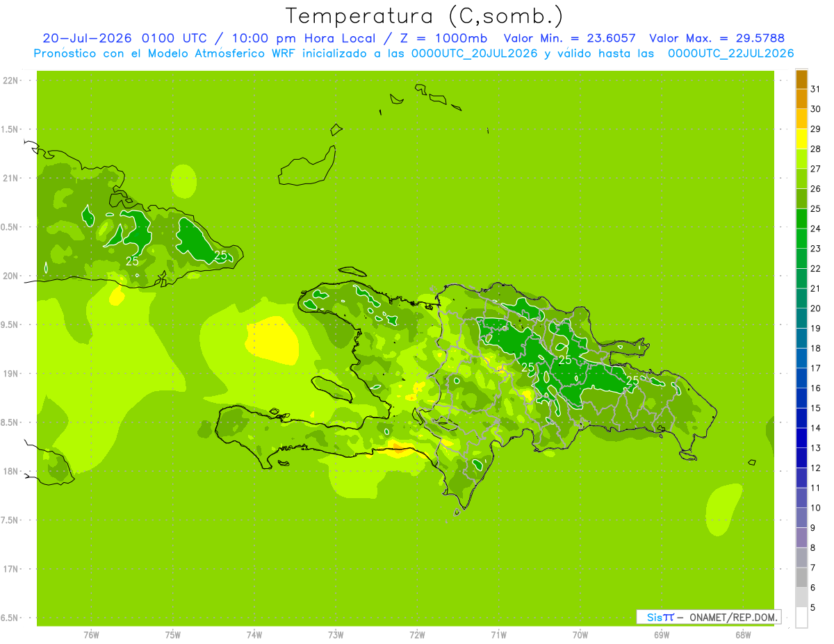Viewport: 834px width, 644px height.
Task: Click the yellow legend swatch between 28 and 29
Action: click(801, 139)
